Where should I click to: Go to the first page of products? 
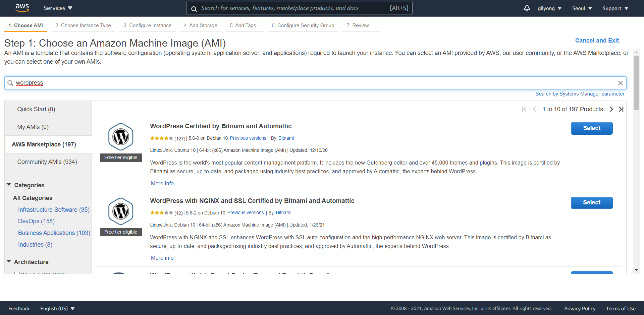tap(524, 109)
